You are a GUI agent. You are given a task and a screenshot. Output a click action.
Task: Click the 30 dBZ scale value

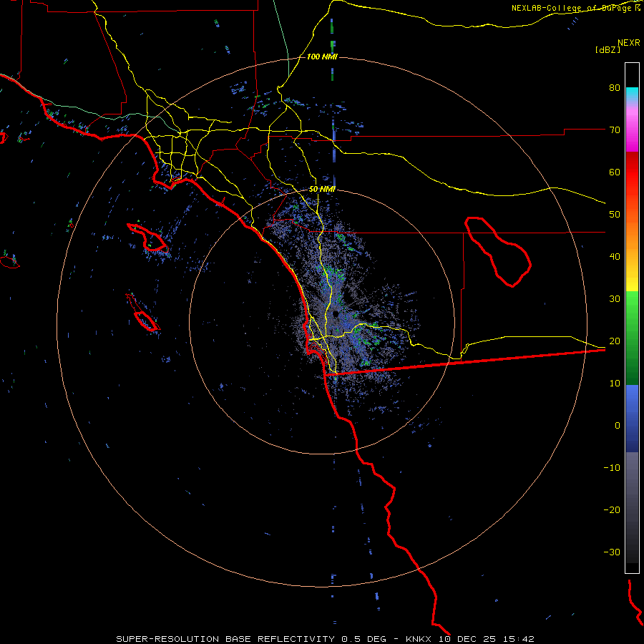(x=615, y=299)
